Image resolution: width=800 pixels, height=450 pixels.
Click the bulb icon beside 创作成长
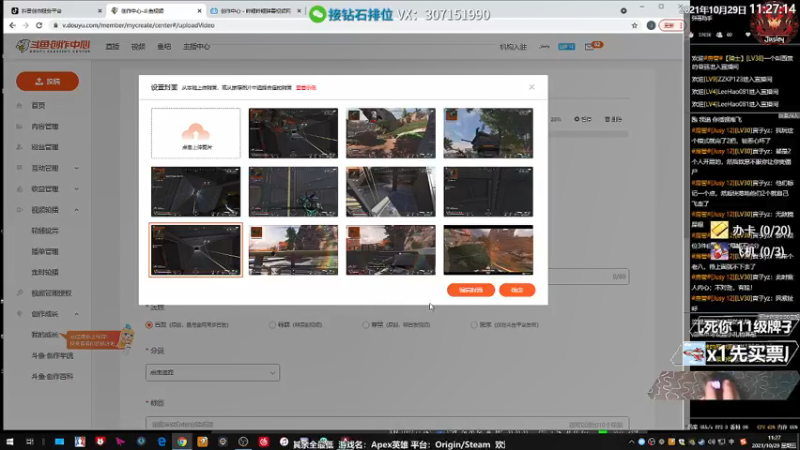click(x=19, y=314)
